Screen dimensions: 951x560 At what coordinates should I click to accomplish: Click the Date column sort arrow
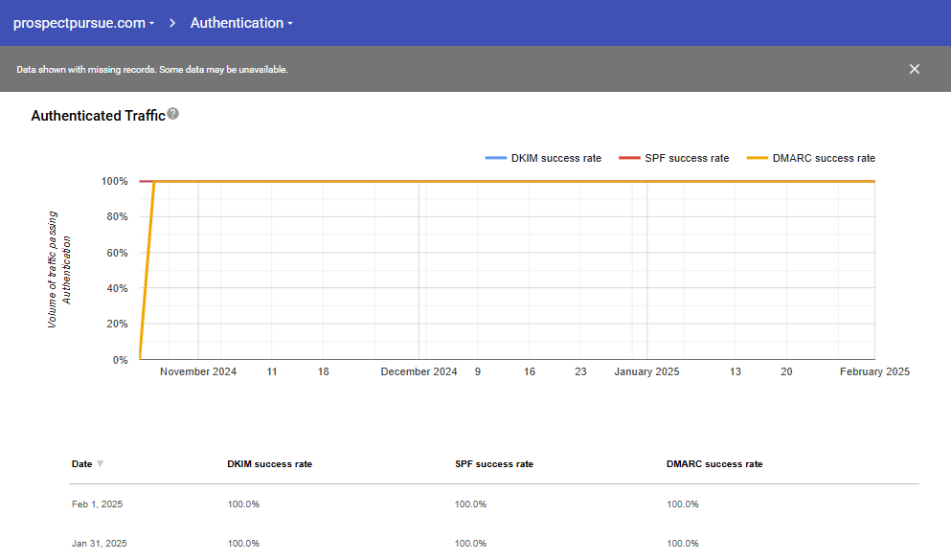[101, 464]
